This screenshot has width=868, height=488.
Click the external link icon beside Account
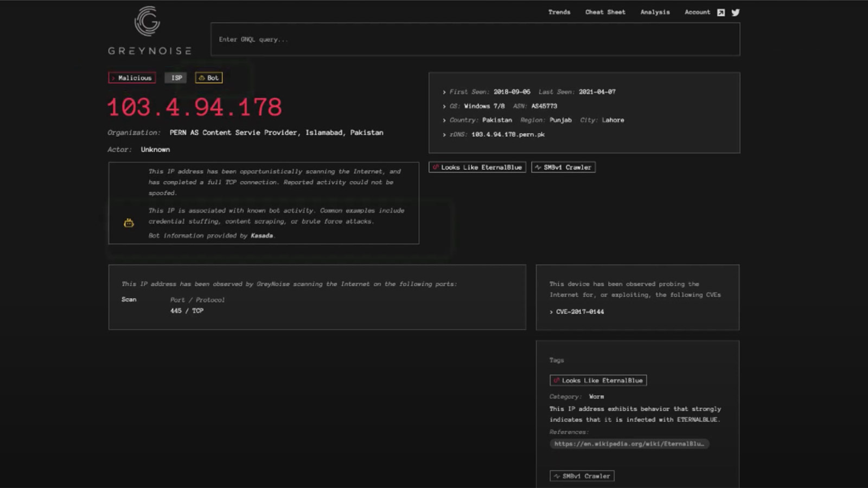(721, 12)
